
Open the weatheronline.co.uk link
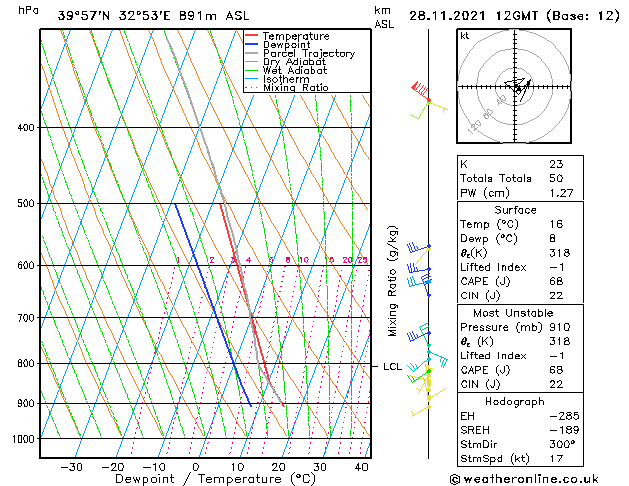click(524, 479)
